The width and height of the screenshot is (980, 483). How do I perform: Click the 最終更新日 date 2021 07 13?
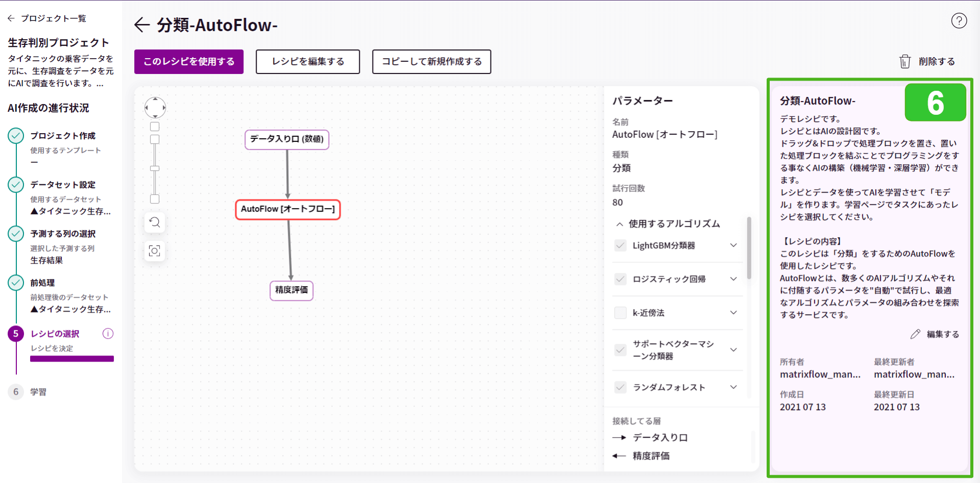[897, 407]
